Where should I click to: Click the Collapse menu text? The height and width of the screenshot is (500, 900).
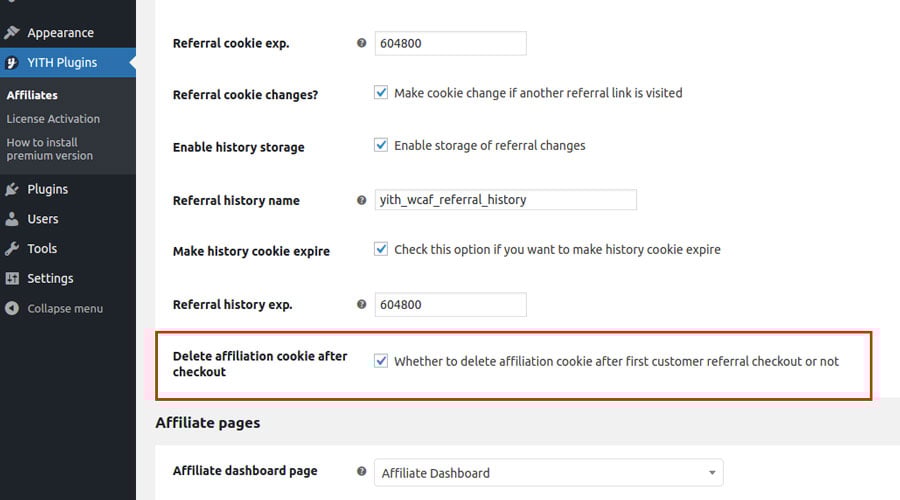(65, 308)
